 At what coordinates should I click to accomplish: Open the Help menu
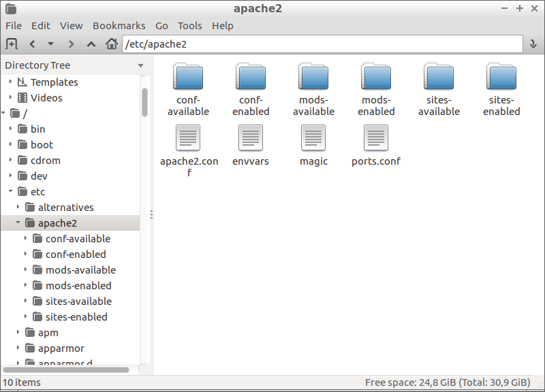pyautogui.click(x=223, y=26)
